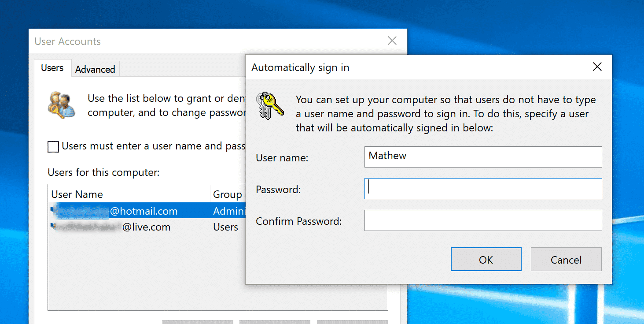Focus the Password input field

[483, 189]
